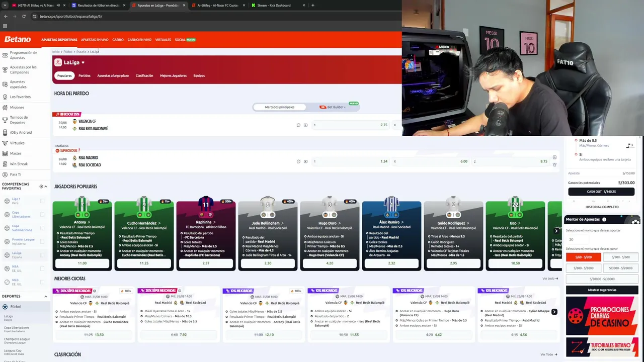
Task: Collapse the Competencias Favoritas section
Action: [x=46, y=187]
